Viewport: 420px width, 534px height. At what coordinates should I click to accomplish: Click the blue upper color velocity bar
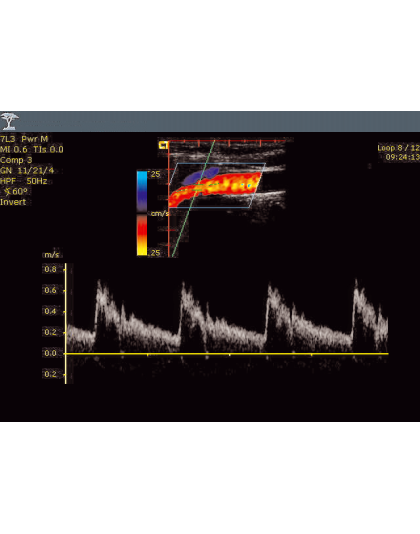click(142, 191)
